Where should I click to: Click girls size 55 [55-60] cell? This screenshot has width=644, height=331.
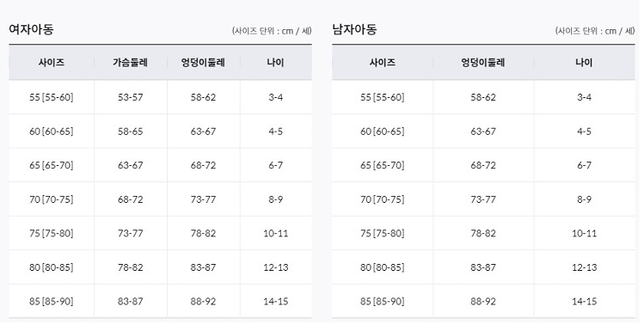52,97
